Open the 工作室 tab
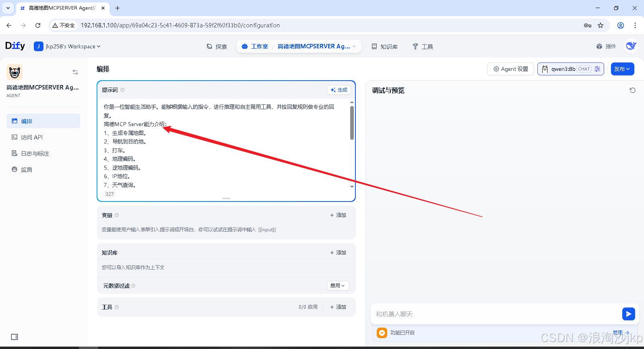The image size is (644, 349). point(255,46)
